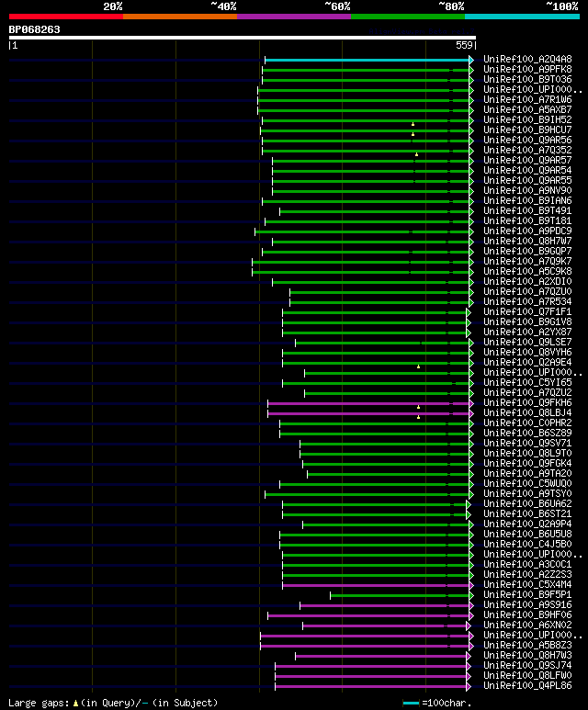Select the UniRef100_Q9AR54 entry
This screenshot has height=710, width=588.
coord(527,171)
